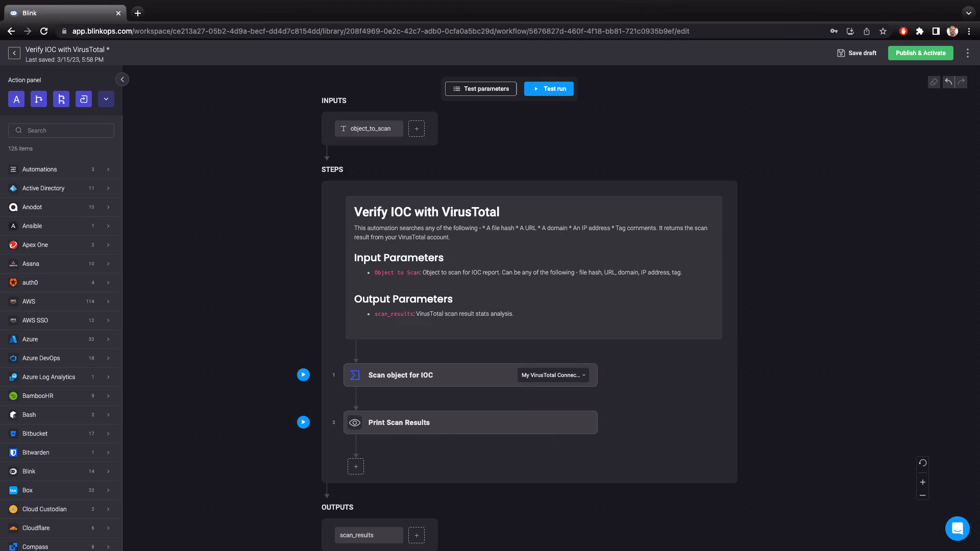Run step 1 Scan object for IOC
This screenshot has width=980, height=551.
[303, 375]
